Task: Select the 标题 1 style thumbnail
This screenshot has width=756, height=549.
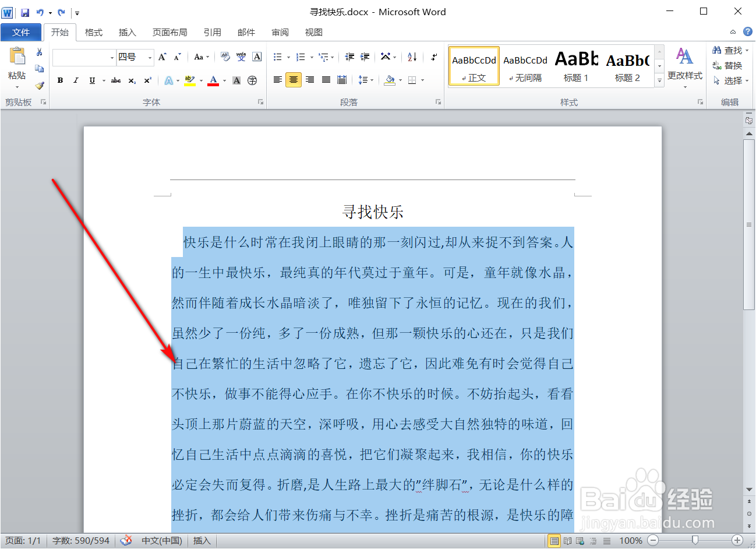Action: [x=576, y=65]
